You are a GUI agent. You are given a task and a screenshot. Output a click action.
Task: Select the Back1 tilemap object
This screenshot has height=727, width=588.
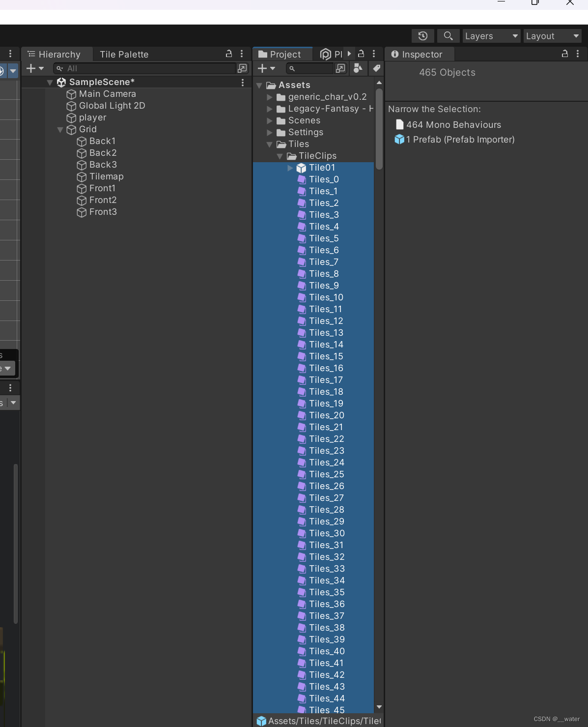coord(102,141)
